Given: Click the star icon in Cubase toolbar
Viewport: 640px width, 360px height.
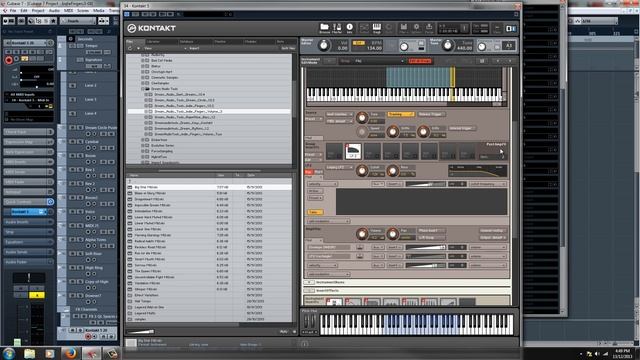Looking at the screenshot, I should coord(54,21).
